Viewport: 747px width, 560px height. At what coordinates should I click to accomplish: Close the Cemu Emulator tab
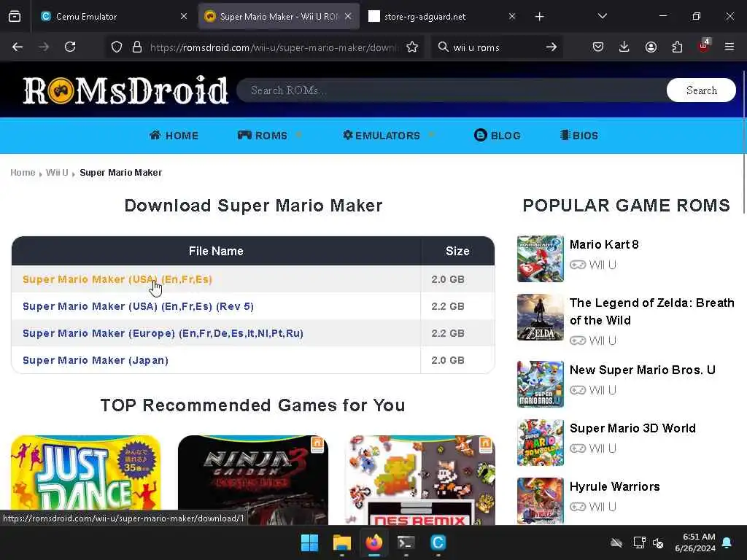[x=184, y=16]
